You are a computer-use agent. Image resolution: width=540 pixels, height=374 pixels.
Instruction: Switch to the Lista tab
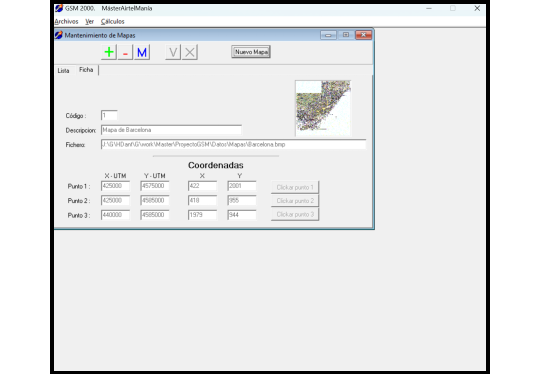coord(63,71)
